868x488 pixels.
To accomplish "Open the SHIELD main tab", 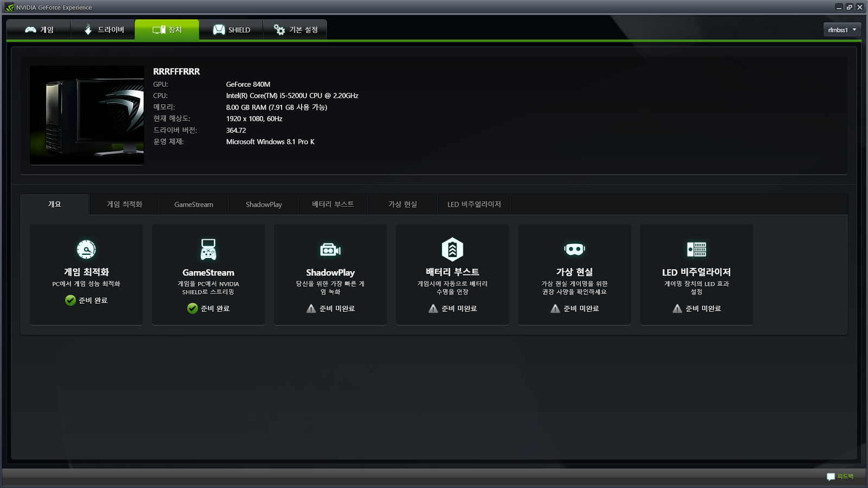I will [231, 30].
